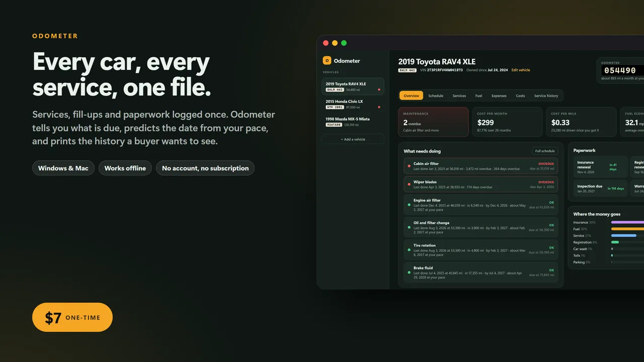Click the No account, no subscription pill
This screenshot has width=644, height=362.
(205, 168)
